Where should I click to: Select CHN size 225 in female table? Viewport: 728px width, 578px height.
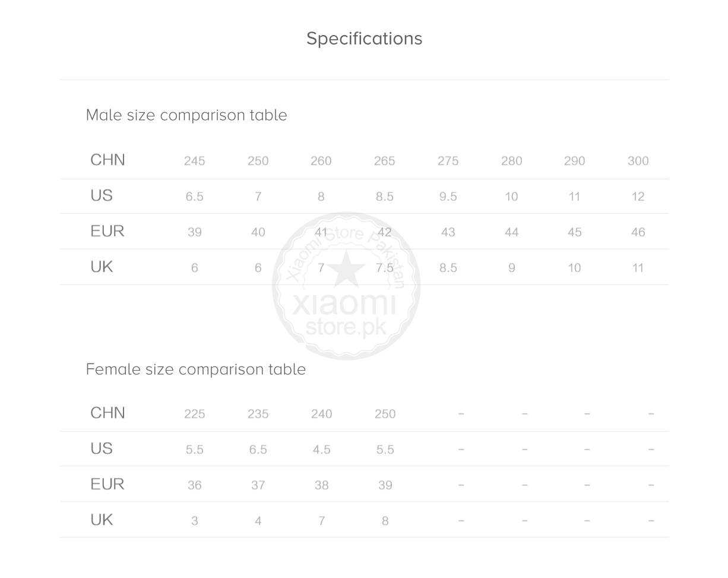194,414
